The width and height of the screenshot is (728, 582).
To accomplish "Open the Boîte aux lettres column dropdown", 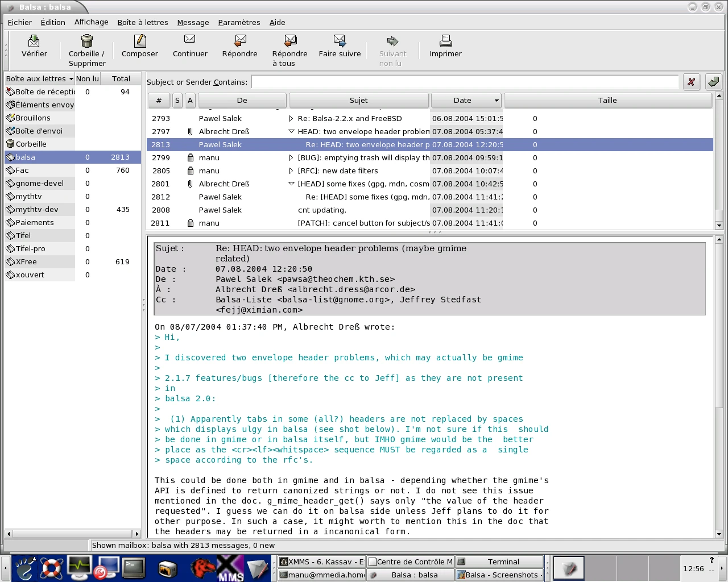I will coord(71,79).
